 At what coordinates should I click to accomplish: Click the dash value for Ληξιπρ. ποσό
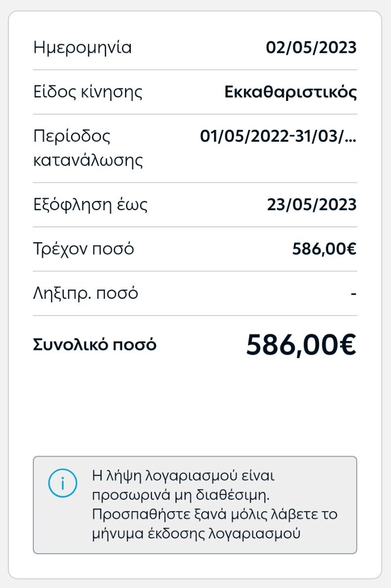353,294
